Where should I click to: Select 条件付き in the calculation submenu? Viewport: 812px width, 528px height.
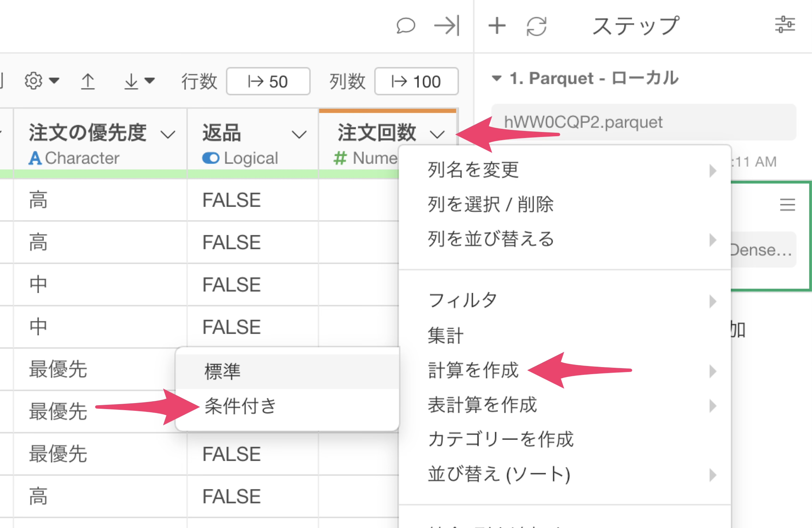[x=287, y=406]
